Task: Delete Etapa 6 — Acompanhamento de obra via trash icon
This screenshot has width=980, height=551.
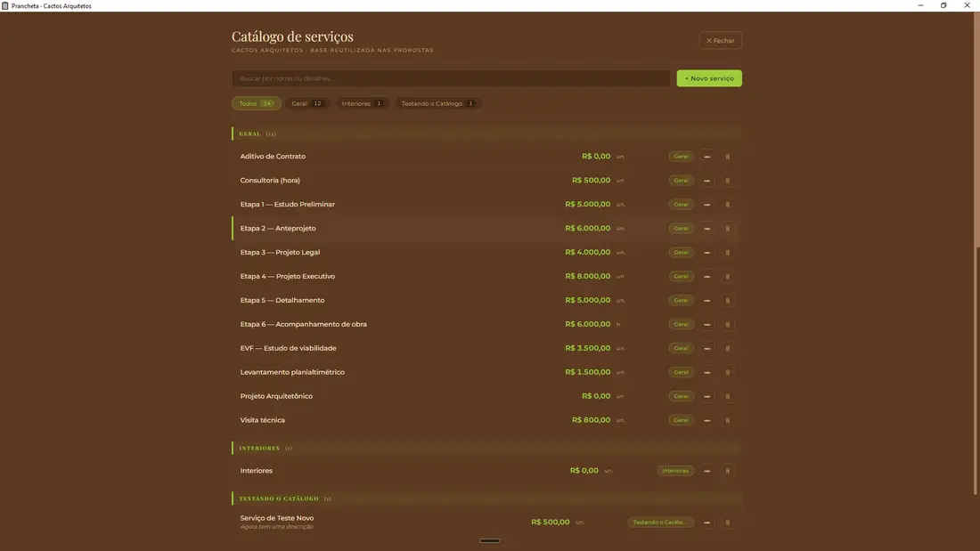Action: coord(728,324)
